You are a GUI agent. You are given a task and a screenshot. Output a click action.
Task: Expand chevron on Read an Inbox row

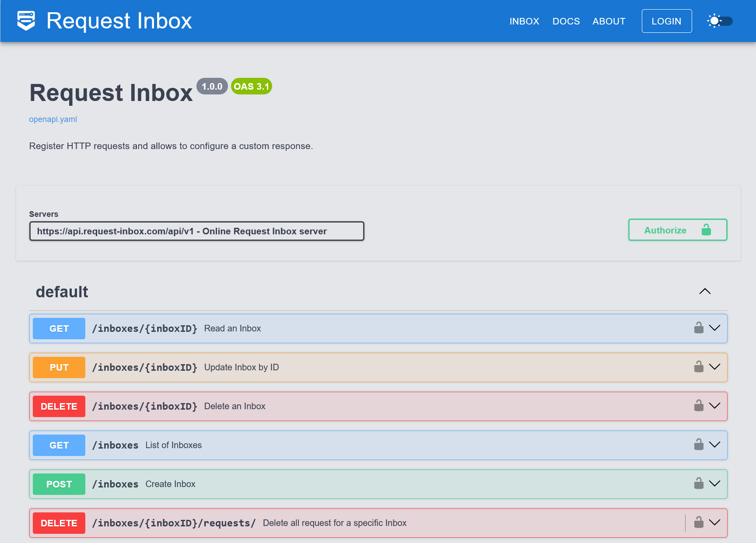714,328
